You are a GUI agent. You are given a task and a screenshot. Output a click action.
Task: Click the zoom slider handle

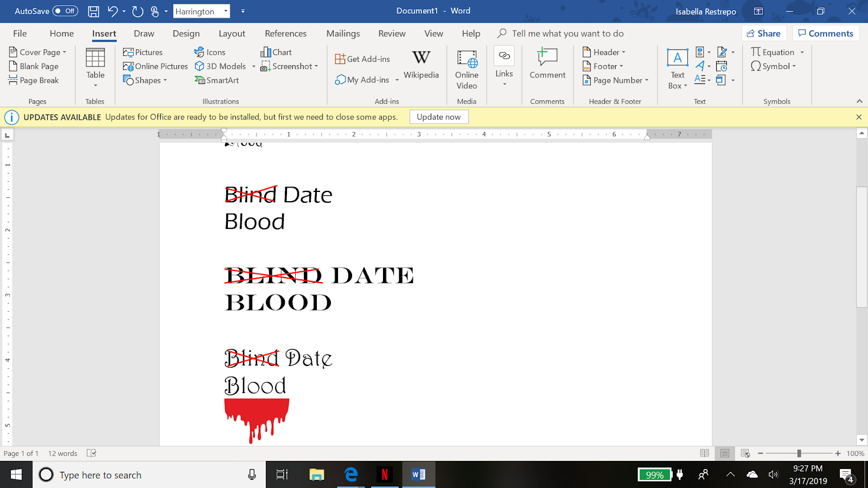[799, 453]
